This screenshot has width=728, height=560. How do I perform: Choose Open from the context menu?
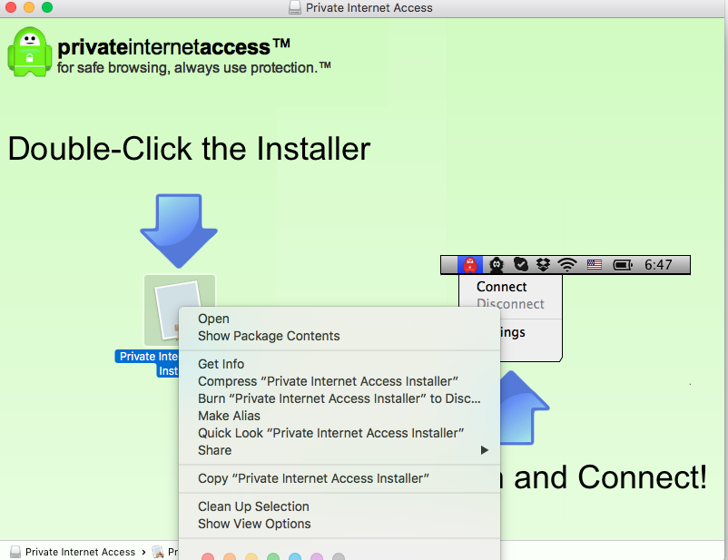point(339,319)
